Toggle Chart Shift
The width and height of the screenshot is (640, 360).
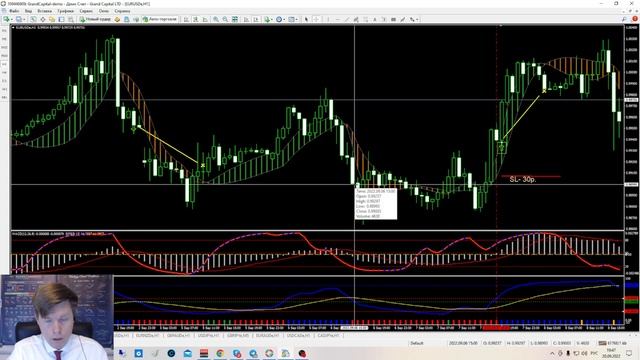click(256, 19)
